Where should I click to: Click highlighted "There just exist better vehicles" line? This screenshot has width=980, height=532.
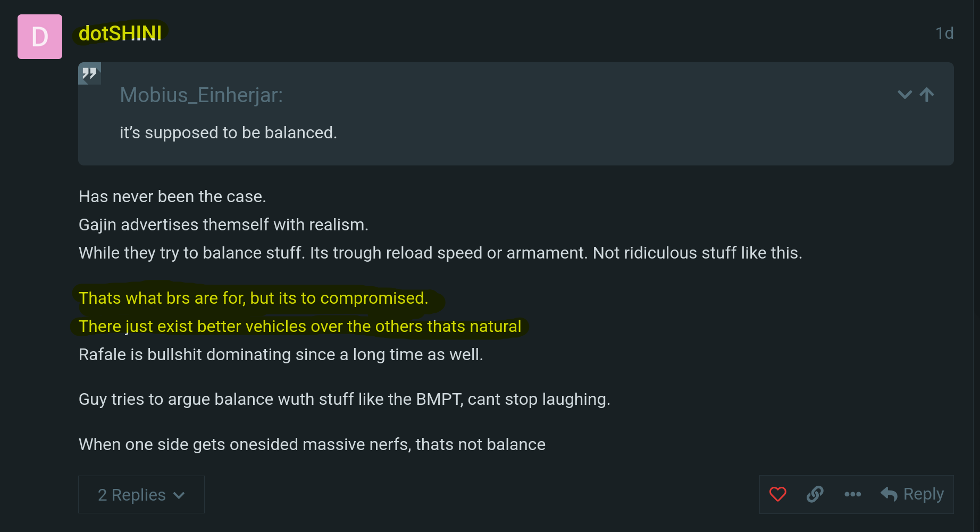tap(300, 327)
